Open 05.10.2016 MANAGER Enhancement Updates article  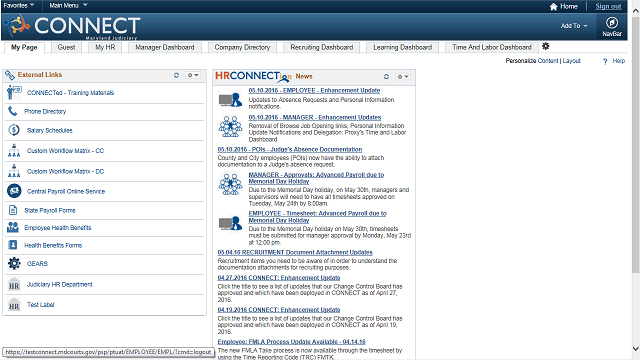tap(315, 118)
